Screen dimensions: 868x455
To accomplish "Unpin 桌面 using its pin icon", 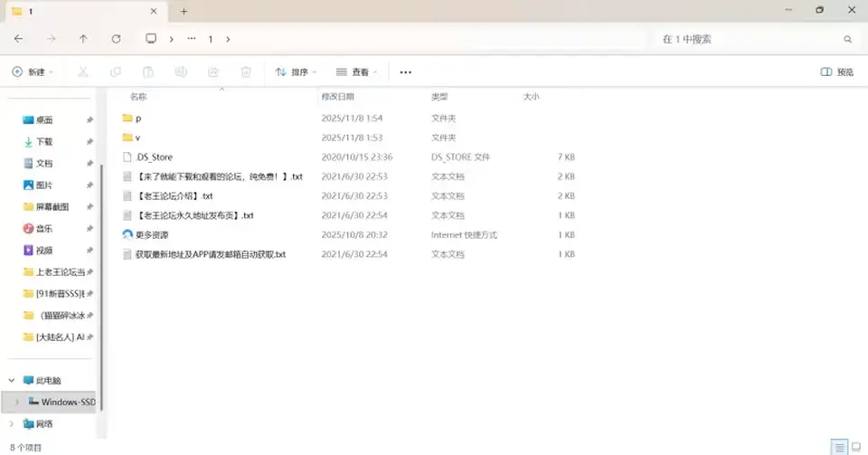I will 90,120.
